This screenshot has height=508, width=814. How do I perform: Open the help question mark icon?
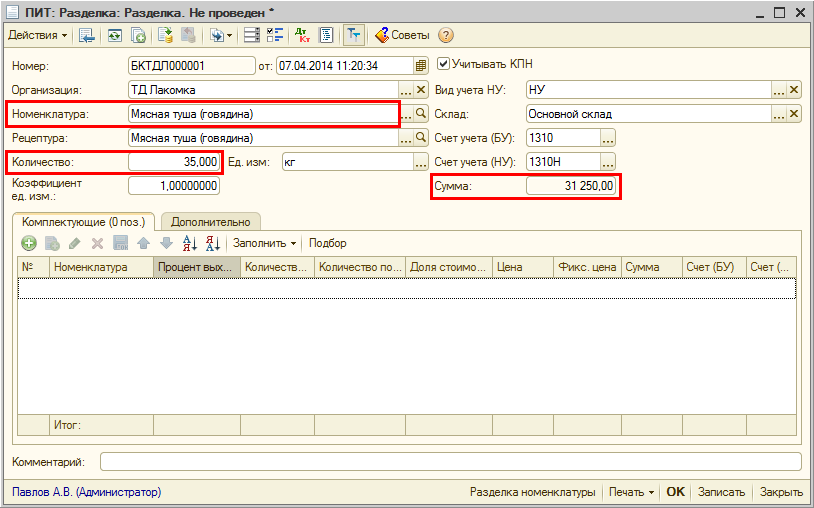click(446, 35)
